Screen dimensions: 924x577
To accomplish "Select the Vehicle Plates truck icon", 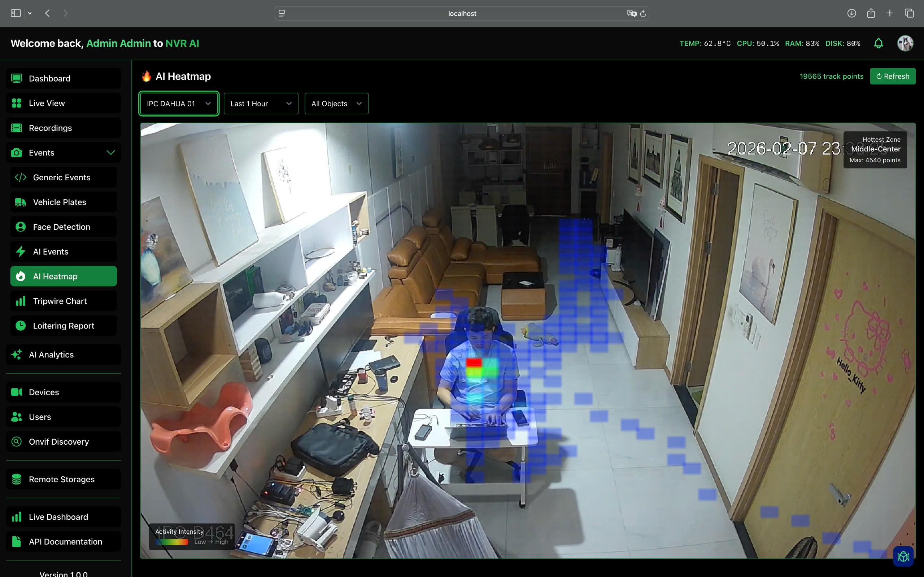I will (x=21, y=202).
